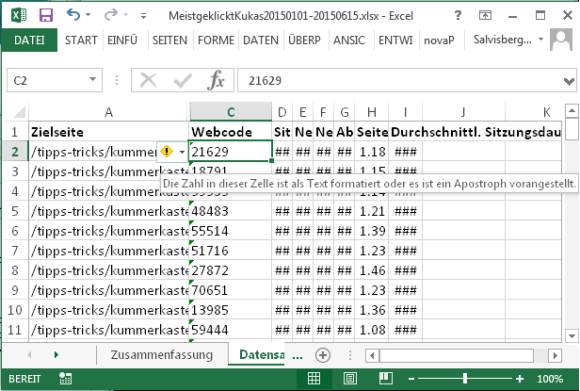Click into the Name Box showing C2
The image size is (580, 391).
[48, 80]
